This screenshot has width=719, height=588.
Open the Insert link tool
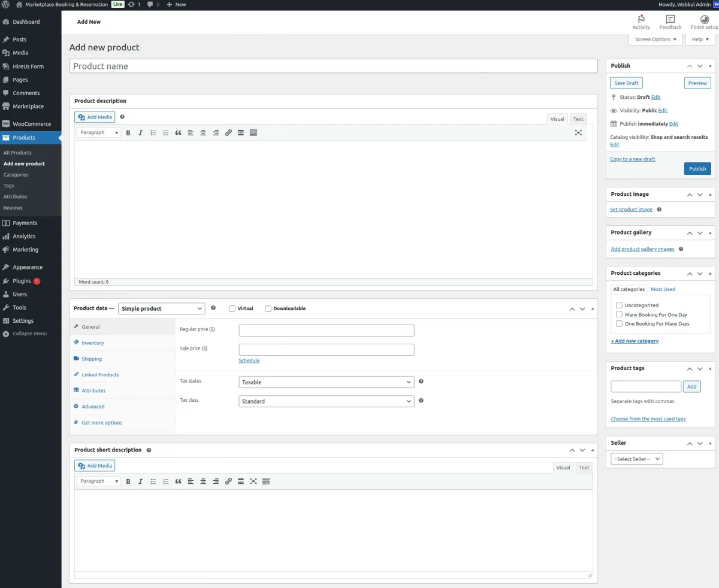228,132
